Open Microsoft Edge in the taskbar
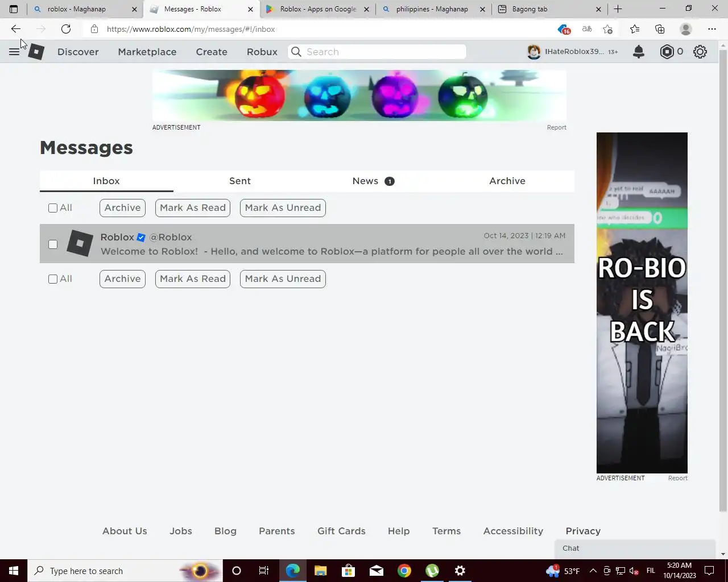 [293, 571]
